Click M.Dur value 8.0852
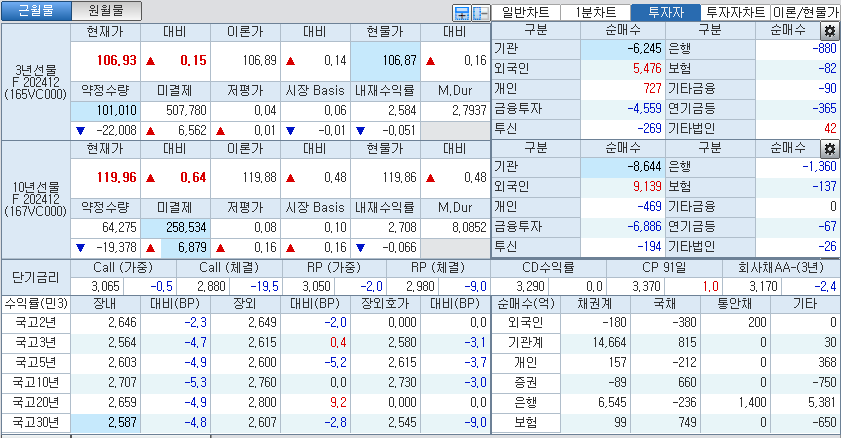The width and height of the screenshot is (841, 438). [455, 227]
